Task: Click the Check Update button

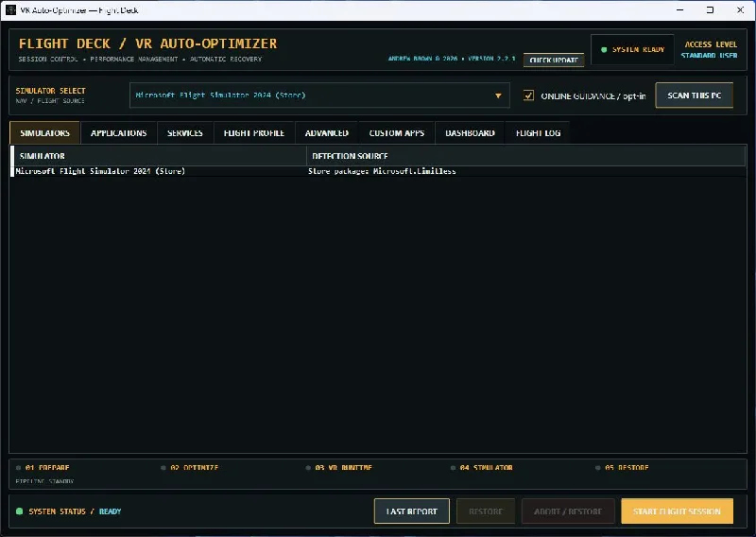Action: coord(554,60)
